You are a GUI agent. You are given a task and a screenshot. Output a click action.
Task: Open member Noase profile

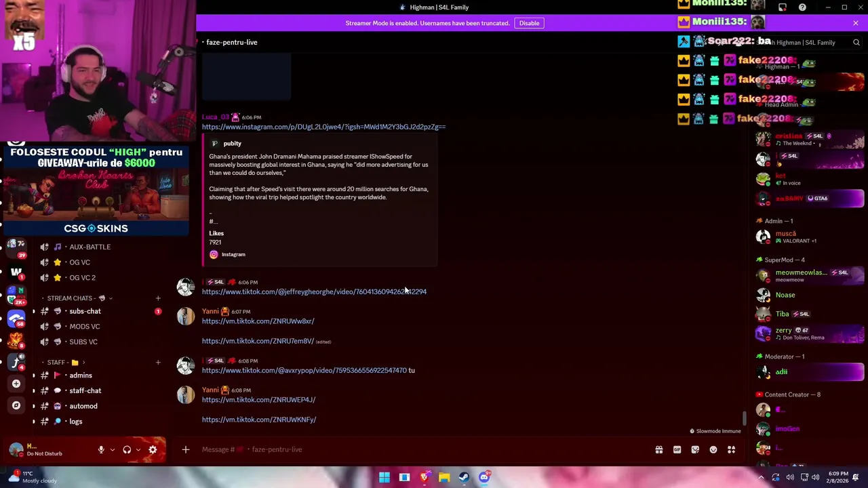point(810,295)
